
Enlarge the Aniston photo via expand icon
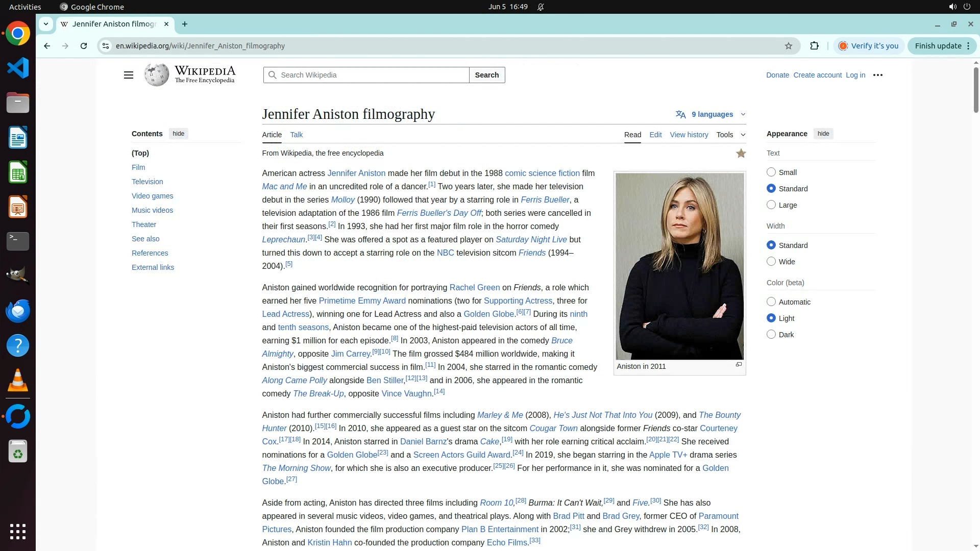[738, 365]
